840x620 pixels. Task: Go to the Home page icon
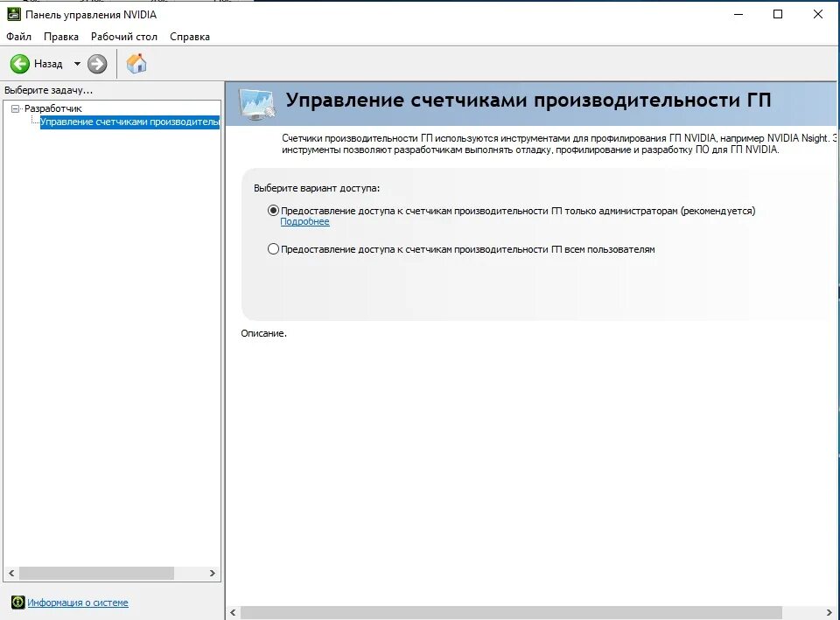[x=136, y=64]
